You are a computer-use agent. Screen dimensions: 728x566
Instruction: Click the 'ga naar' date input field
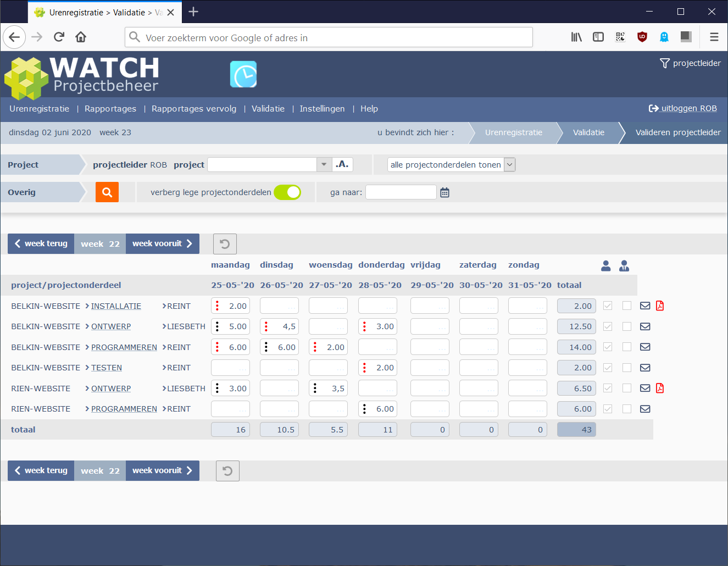tap(401, 192)
